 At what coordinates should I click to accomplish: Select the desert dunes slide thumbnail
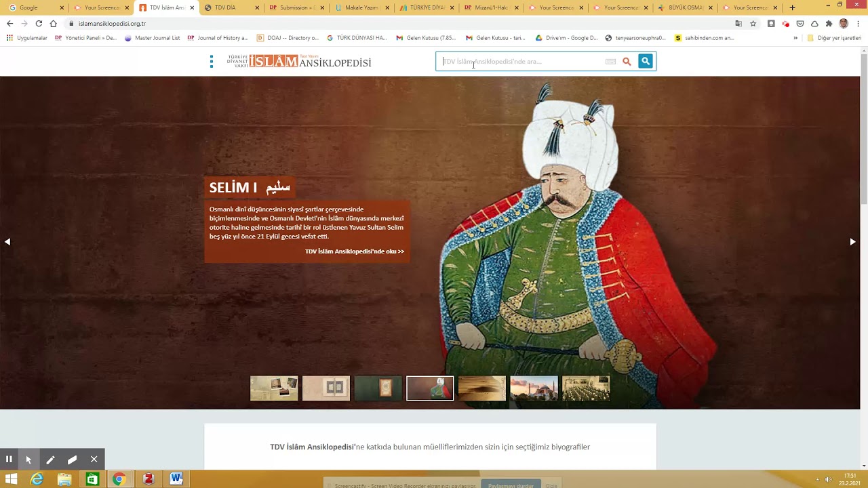(482, 388)
